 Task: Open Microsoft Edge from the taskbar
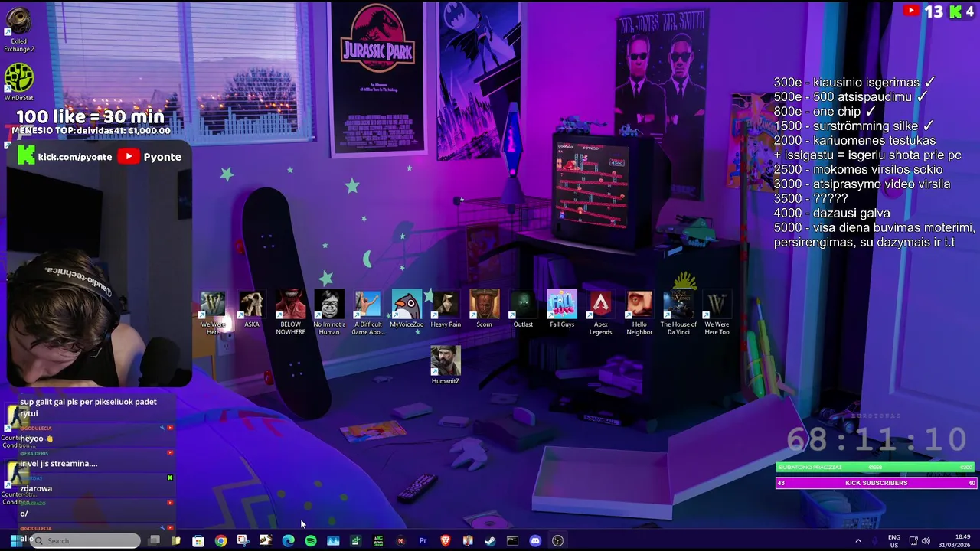point(288,541)
